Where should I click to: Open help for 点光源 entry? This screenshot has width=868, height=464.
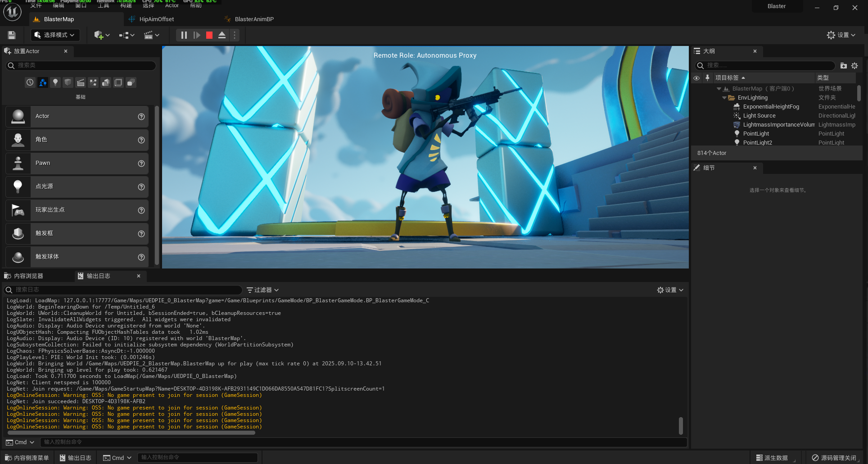(141, 187)
